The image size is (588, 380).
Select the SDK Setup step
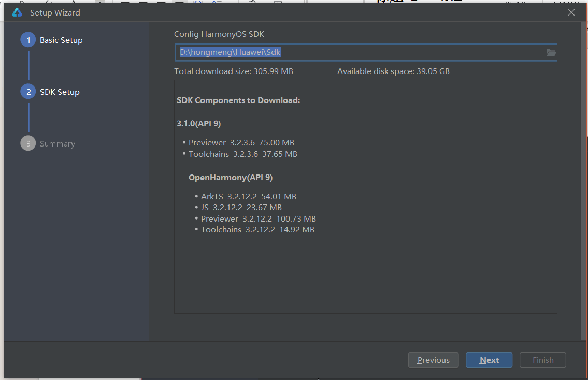pyautogui.click(x=60, y=92)
